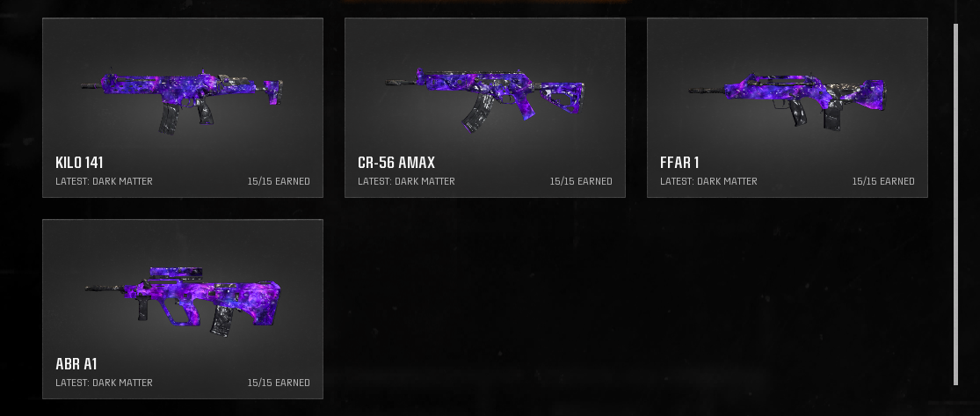Select the KILO 141 weapon card
This screenshot has width=980, height=416.
point(183,107)
